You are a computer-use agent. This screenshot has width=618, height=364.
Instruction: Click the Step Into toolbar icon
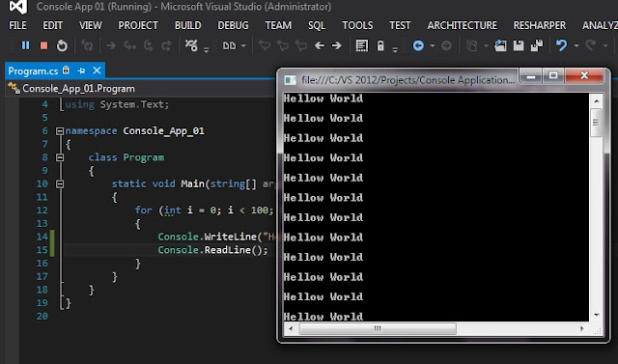coord(129,45)
